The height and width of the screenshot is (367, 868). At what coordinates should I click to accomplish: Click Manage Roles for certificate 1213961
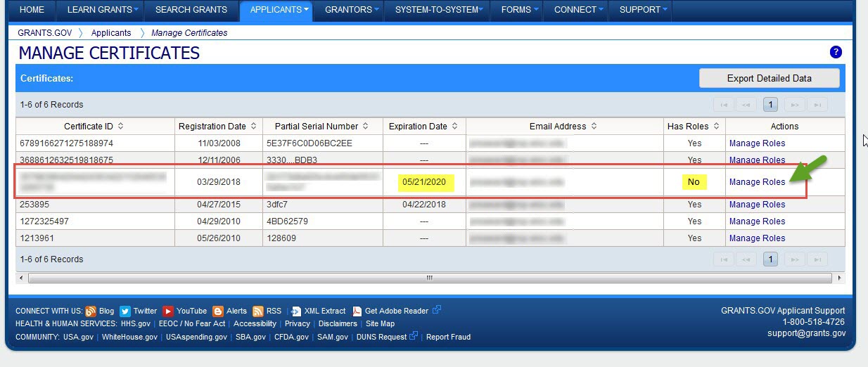point(757,238)
